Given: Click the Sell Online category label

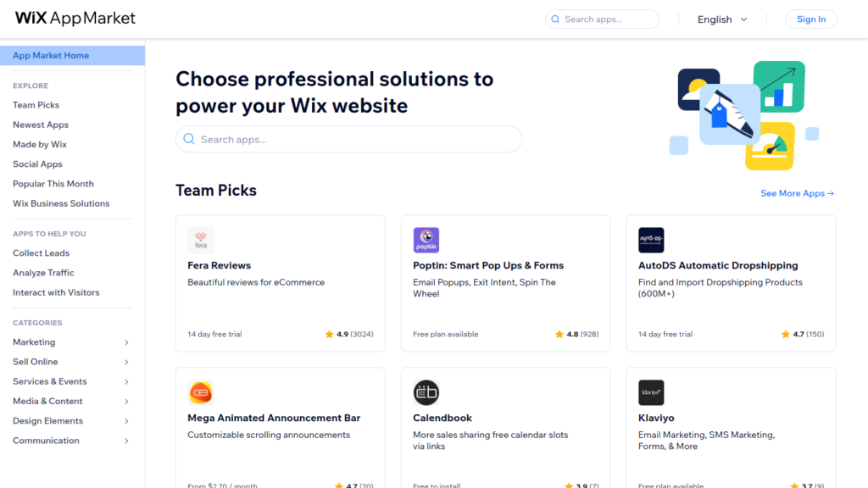Looking at the screenshot, I should click(36, 362).
